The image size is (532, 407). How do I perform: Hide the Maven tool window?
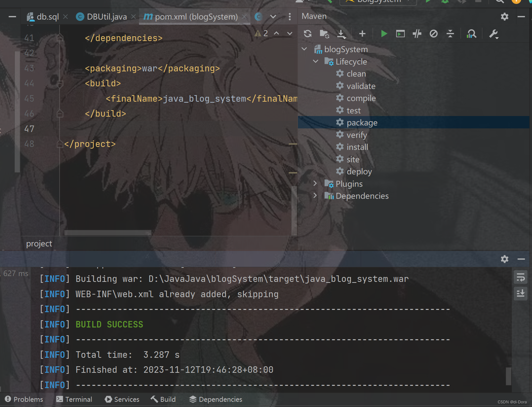pos(521,17)
